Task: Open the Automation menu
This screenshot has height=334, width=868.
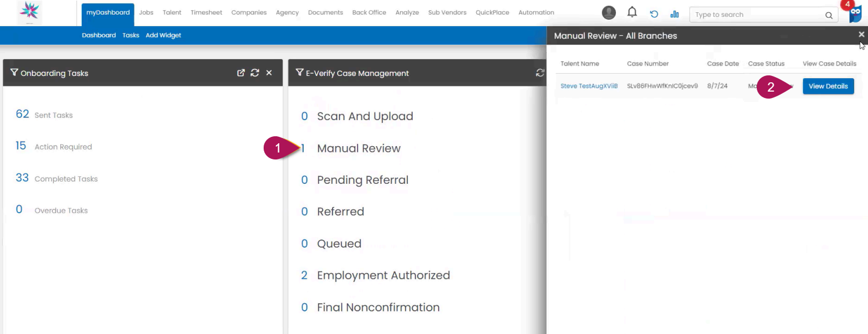Action: pyautogui.click(x=537, y=13)
